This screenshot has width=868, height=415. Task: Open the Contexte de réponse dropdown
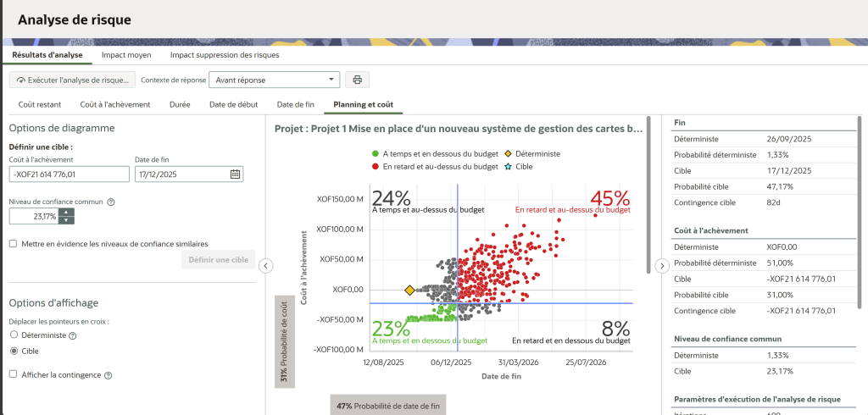coord(274,80)
